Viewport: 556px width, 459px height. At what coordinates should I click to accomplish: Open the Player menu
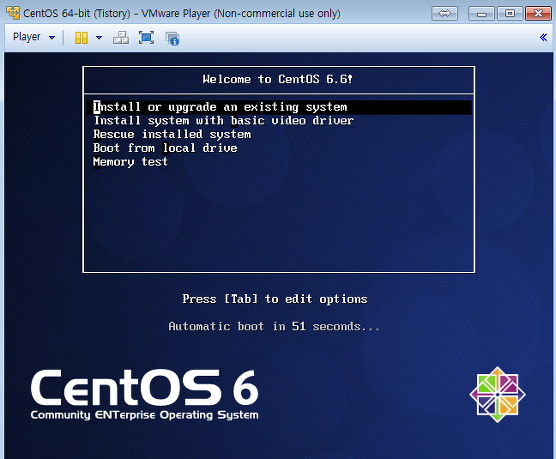[x=34, y=37]
